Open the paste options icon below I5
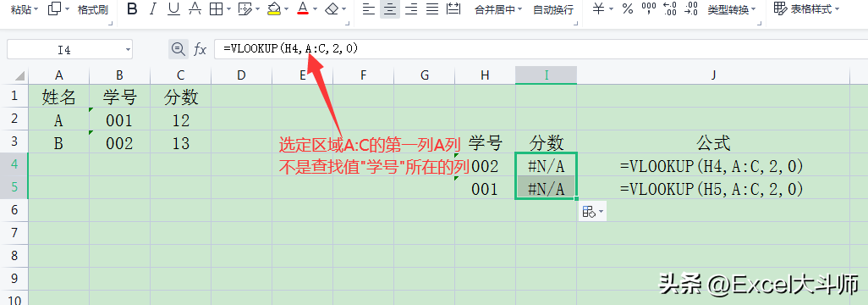 pos(592,211)
